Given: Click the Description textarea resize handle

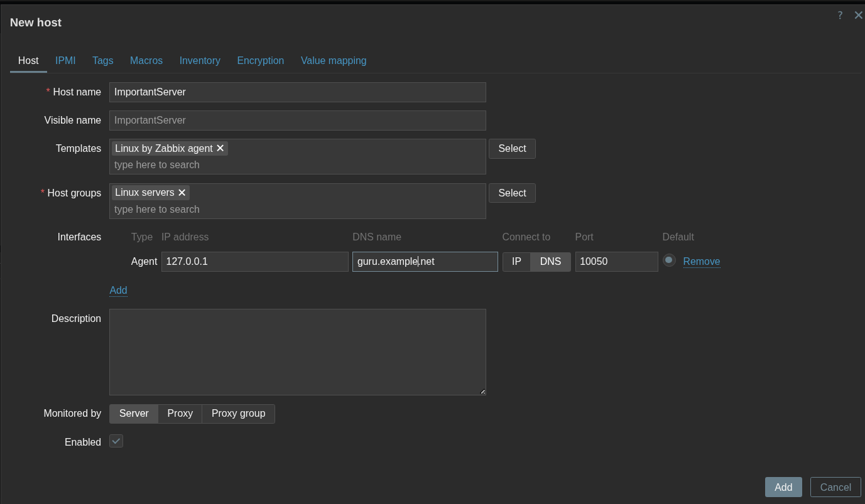Looking at the screenshot, I should point(482,392).
